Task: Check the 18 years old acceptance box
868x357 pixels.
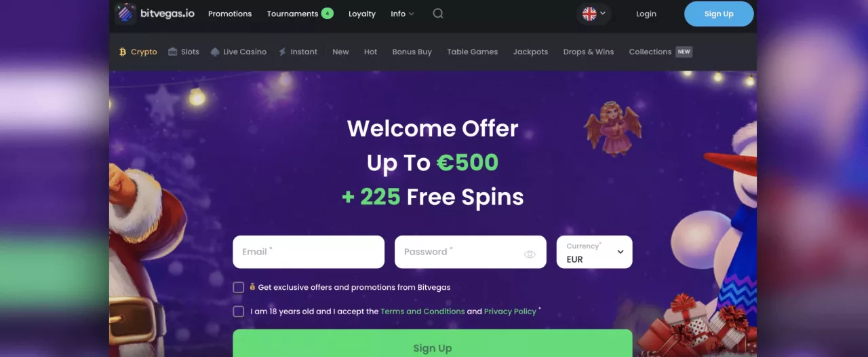Action: [239, 312]
